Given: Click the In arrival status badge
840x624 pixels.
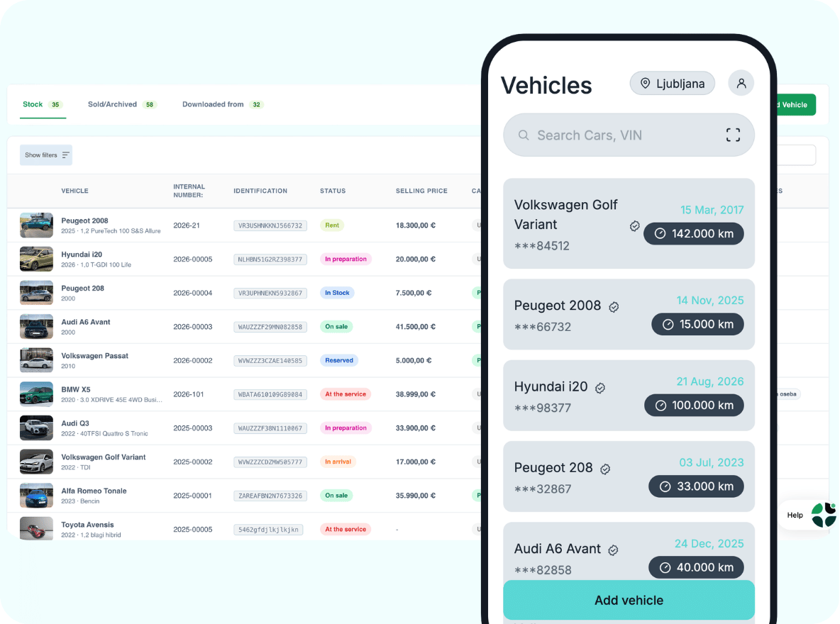Looking at the screenshot, I should click(338, 462).
